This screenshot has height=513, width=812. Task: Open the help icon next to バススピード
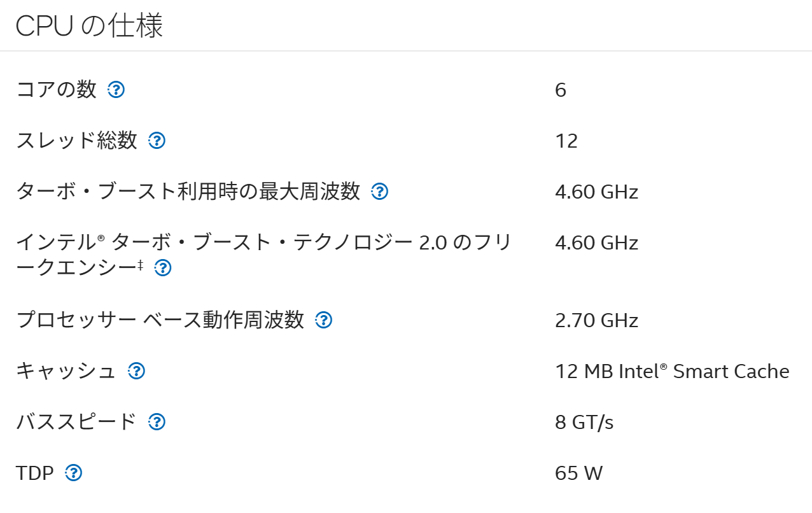tap(157, 422)
